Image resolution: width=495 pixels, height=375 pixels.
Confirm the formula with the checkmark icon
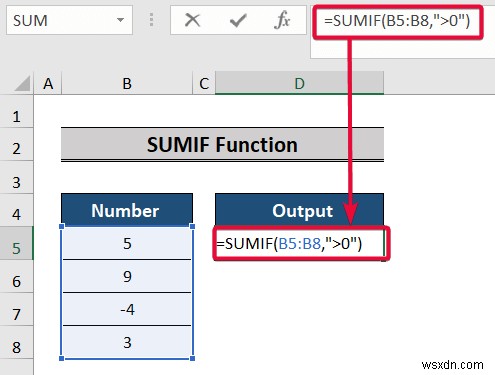pyautogui.click(x=238, y=20)
